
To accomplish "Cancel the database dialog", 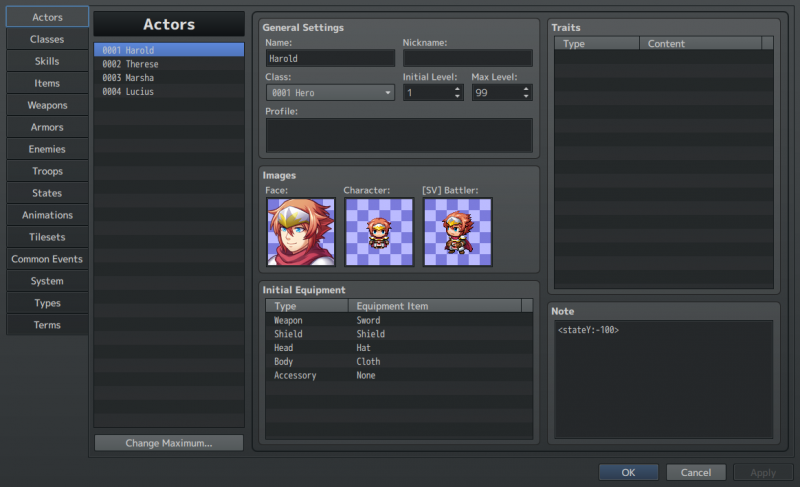I will pos(695,472).
